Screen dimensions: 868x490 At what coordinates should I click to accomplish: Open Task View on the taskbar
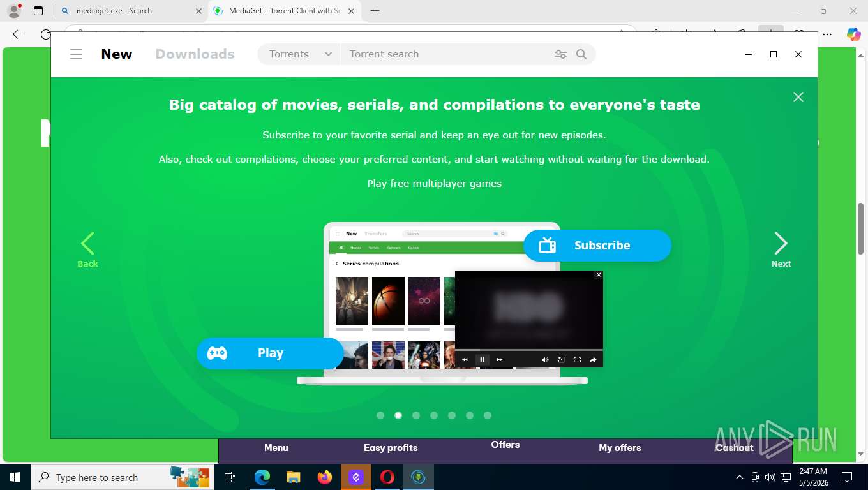[230, 477]
